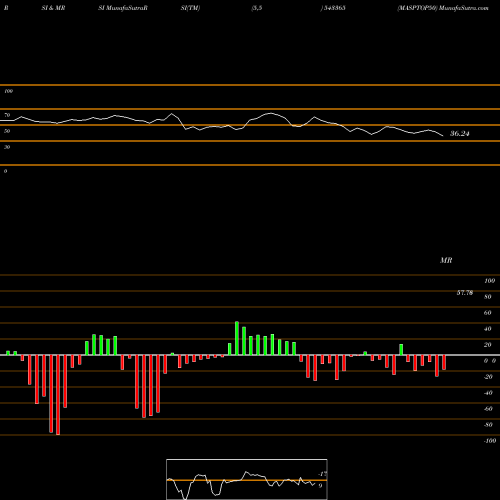
Task: Click the 57.78 value label
Action: coord(465,293)
